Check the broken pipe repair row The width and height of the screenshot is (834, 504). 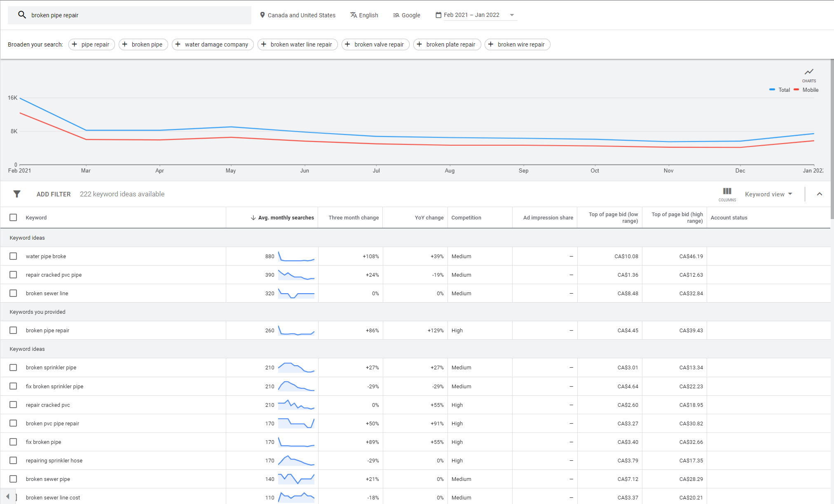13,330
